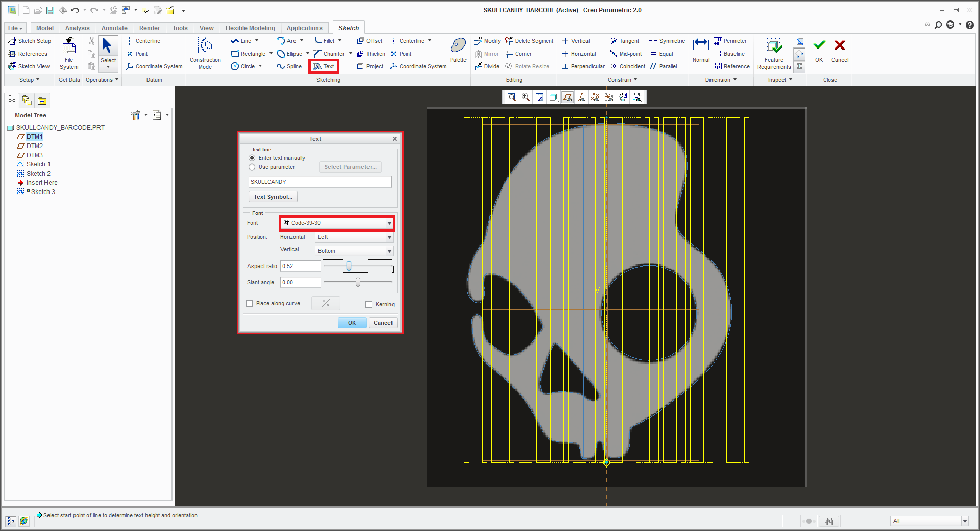Toggle the Kerning checkbox
The width and height of the screenshot is (980, 531).
[x=369, y=305]
